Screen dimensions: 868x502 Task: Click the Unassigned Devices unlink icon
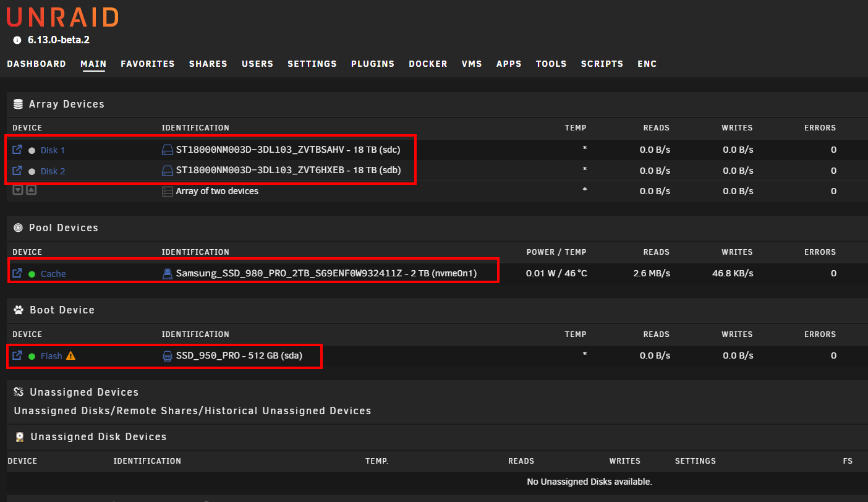(x=19, y=392)
